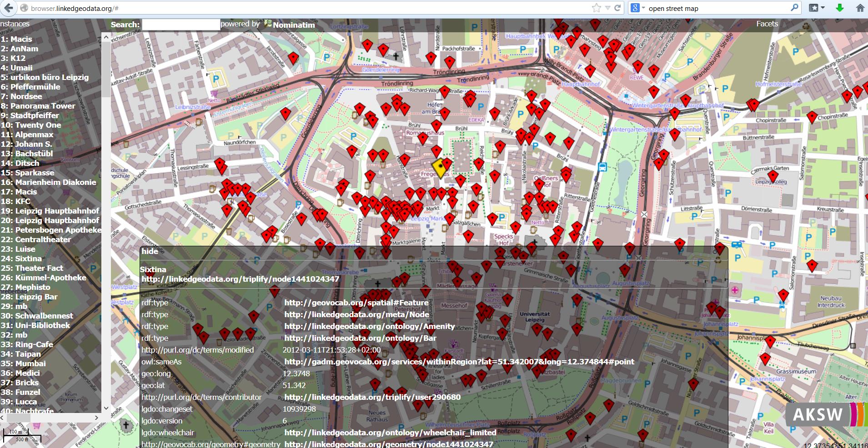The width and height of the screenshot is (868, 448).
Task: Open the bookmarks menu icon
Action: coord(817,8)
